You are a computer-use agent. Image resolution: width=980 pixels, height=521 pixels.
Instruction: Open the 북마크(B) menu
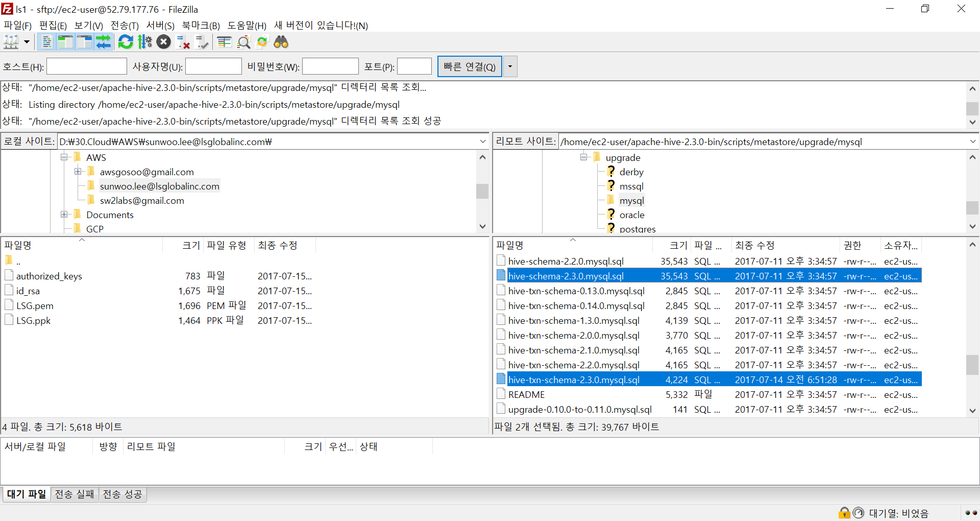tap(201, 26)
